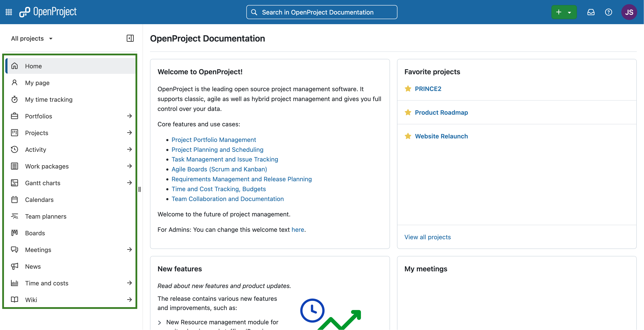Click the star next to PRINCE2
644x330 pixels.
[x=408, y=89]
